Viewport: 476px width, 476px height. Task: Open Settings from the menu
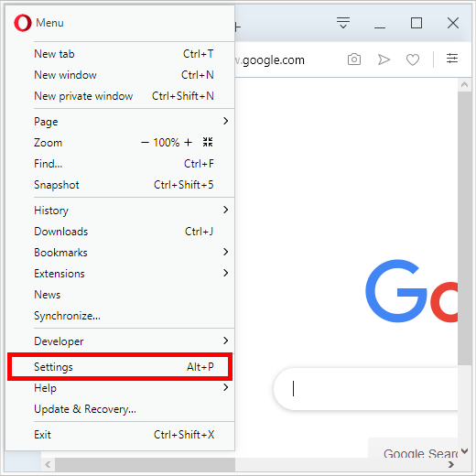[x=120, y=367]
